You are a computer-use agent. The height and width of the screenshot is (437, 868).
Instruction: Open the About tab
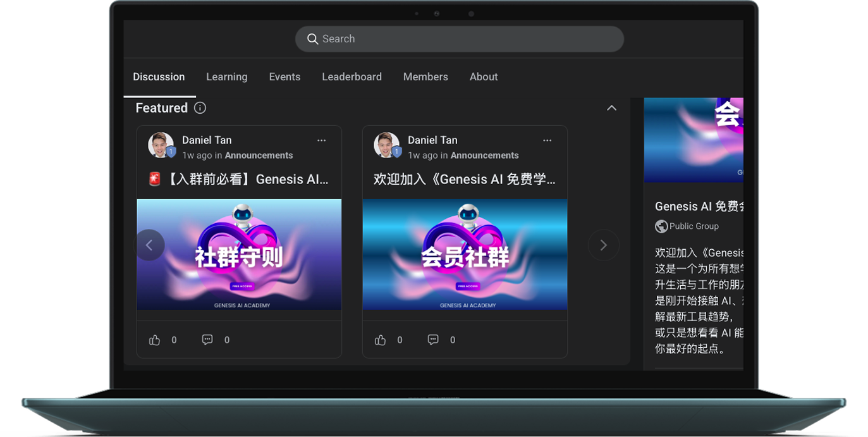tap(484, 77)
